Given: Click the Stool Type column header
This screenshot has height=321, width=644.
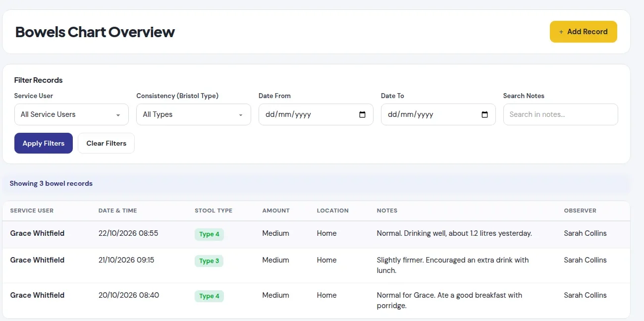Looking at the screenshot, I should pos(214,211).
